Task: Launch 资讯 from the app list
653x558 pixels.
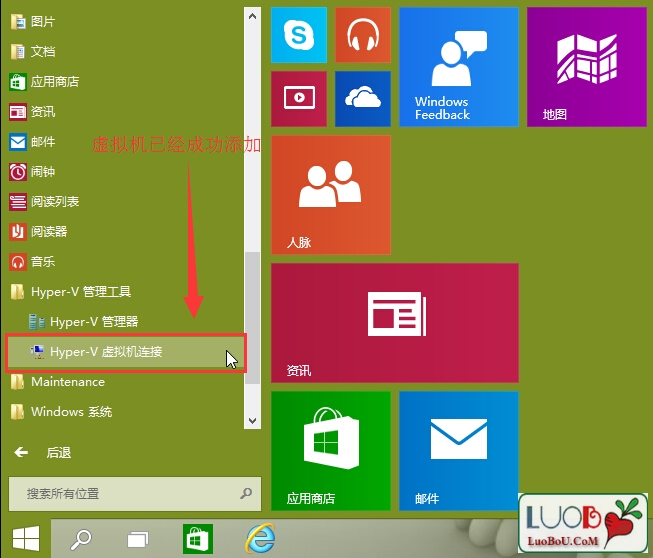Action: [125, 112]
